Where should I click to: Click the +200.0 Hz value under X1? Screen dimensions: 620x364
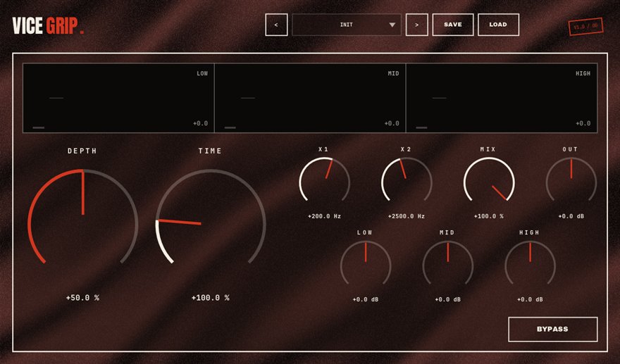(325, 216)
